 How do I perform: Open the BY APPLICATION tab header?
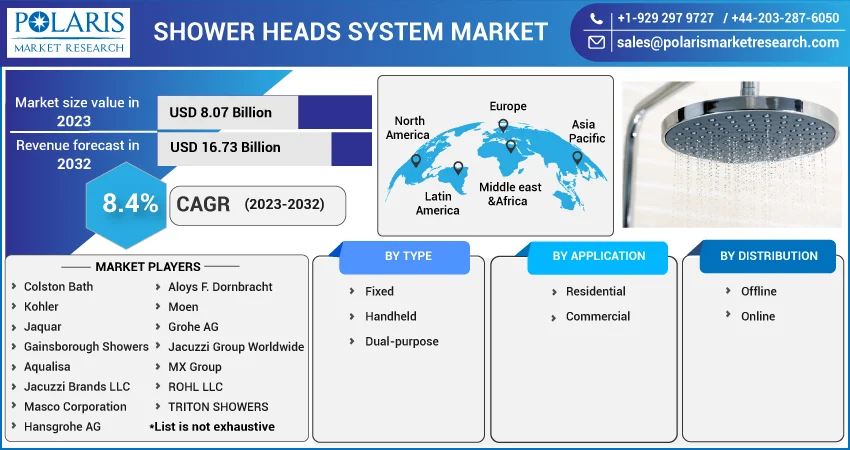click(x=597, y=256)
